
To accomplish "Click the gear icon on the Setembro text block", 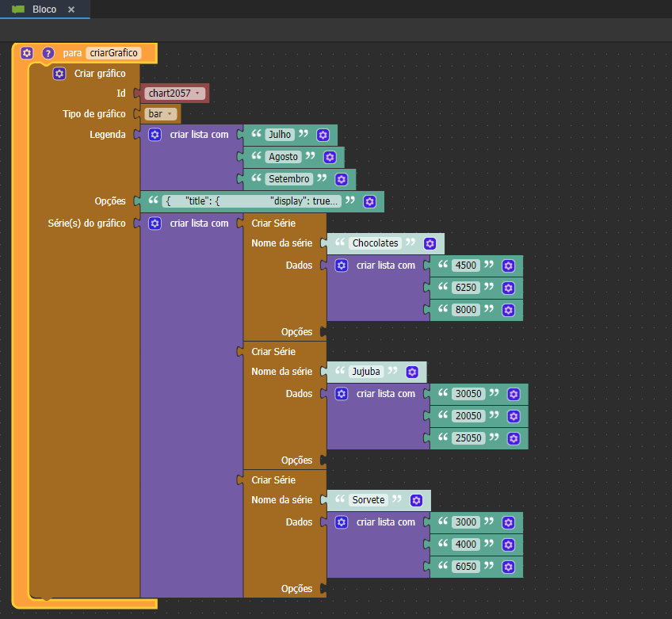I will point(341,179).
